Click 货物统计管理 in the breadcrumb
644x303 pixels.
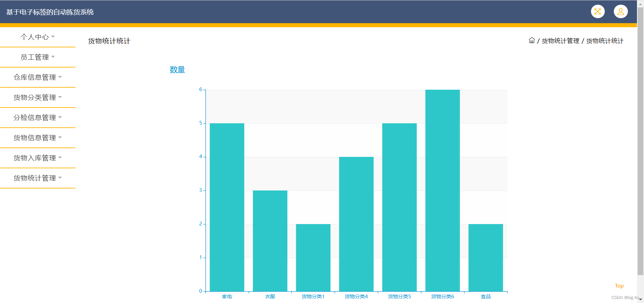(560, 41)
